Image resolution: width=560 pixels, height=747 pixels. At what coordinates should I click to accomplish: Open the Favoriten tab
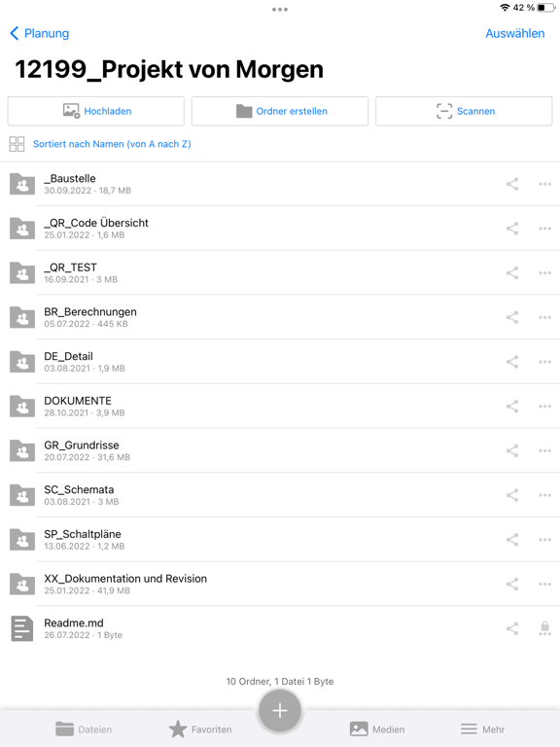click(200, 729)
